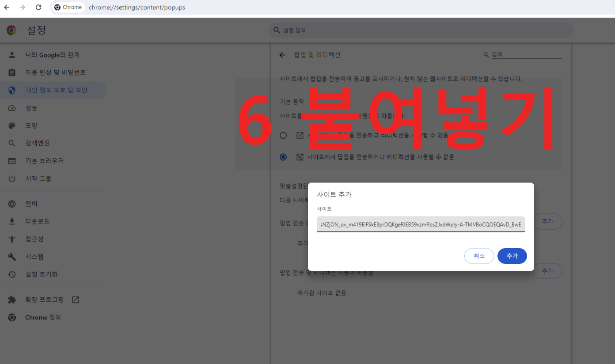Click 취소 to dismiss the dialog
The height and width of the screenshot is (364, 615).
pyautogui.click(x=479, y=256)
